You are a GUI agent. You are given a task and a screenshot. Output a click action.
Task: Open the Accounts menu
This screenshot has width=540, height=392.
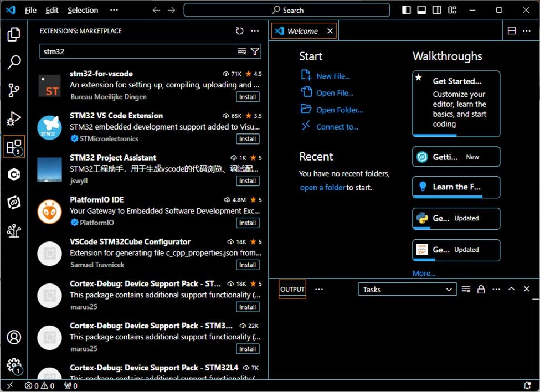14,337
